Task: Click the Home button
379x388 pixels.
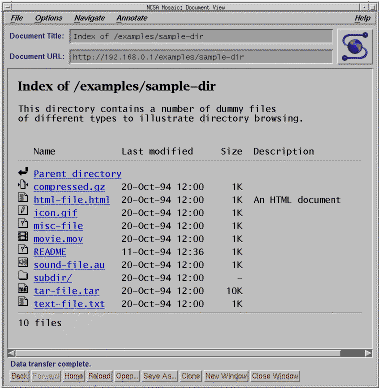Action: pyautogui.click(x=74, y=376)
